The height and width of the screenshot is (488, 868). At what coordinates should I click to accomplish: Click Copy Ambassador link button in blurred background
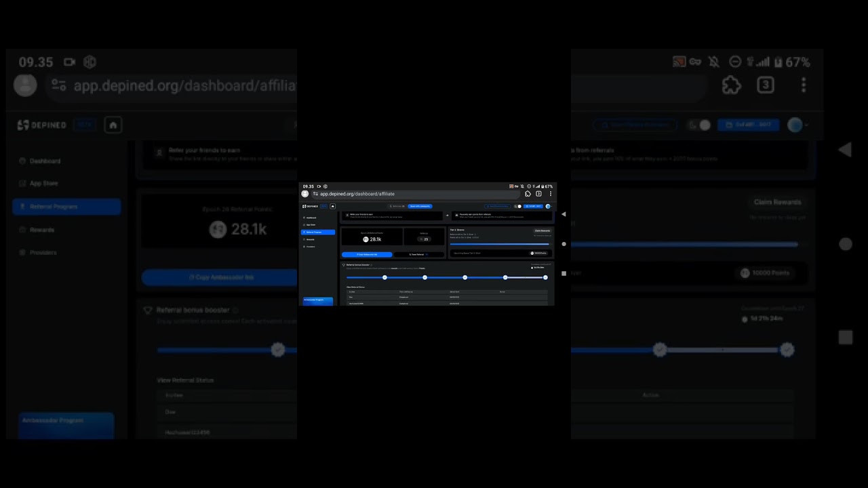click(219, 277)
